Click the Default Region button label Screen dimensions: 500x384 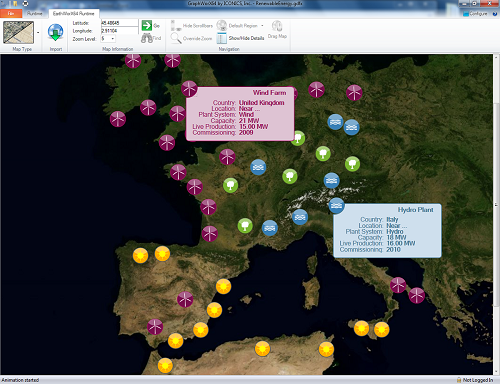point(243,26)
